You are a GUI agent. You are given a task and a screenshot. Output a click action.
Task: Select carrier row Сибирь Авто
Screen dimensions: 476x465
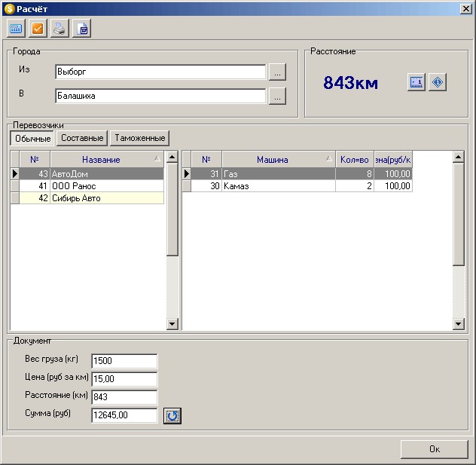coord(87,198)
